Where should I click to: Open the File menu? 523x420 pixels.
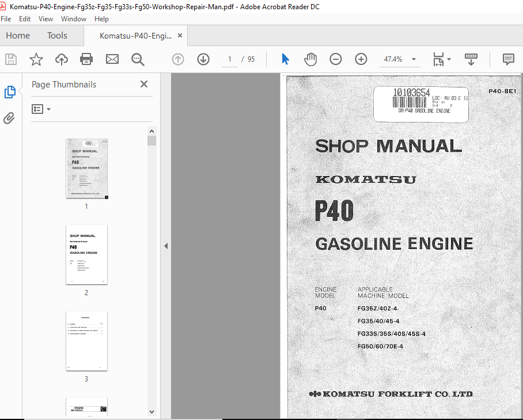pyautogui.click(x=6, y=19)
